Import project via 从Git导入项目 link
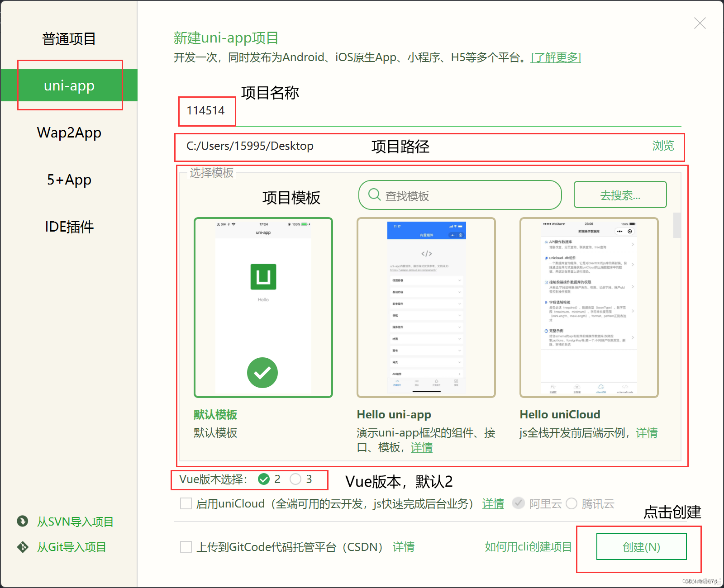Viewport: 724px width, 588px height. pos(71,547)
